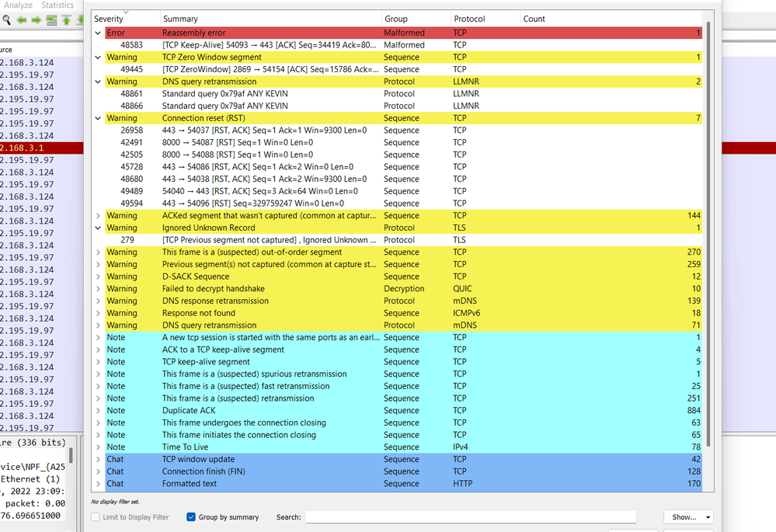The width and height of the screenshot is (776, 532).
Task: Go back in packet history
Action: (x=21, y=19)
